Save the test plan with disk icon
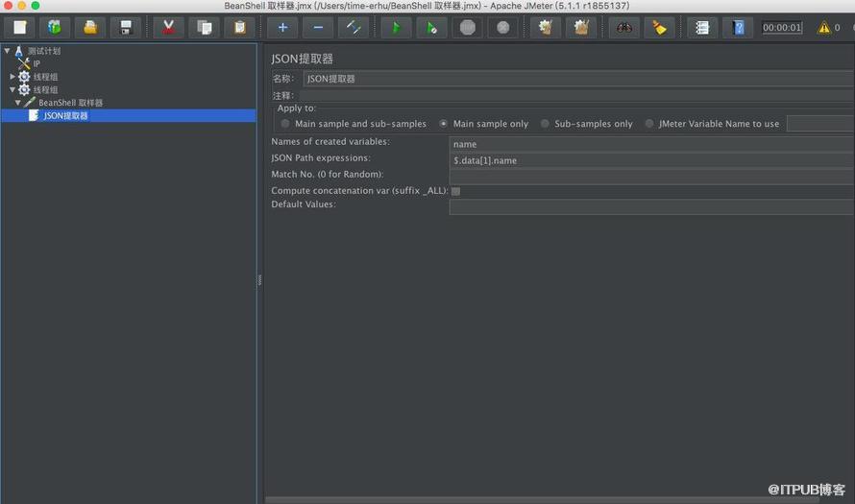855x504 pixels. click(x=126, y=27)
